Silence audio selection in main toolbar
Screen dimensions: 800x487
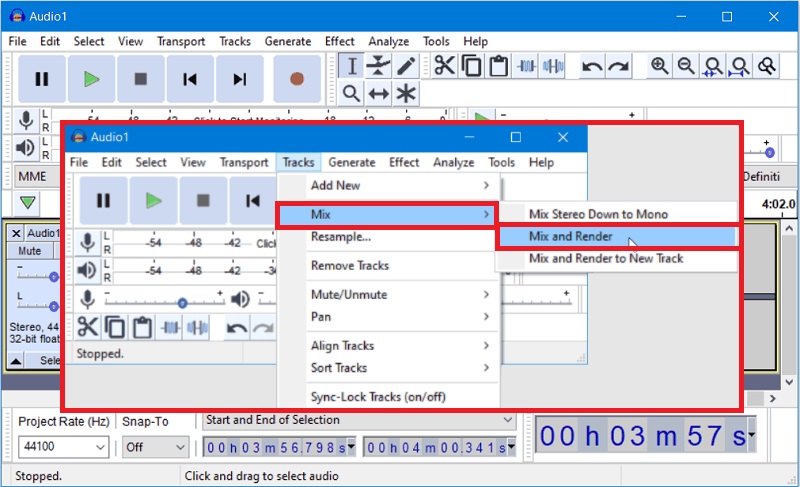tap(553, 66)
